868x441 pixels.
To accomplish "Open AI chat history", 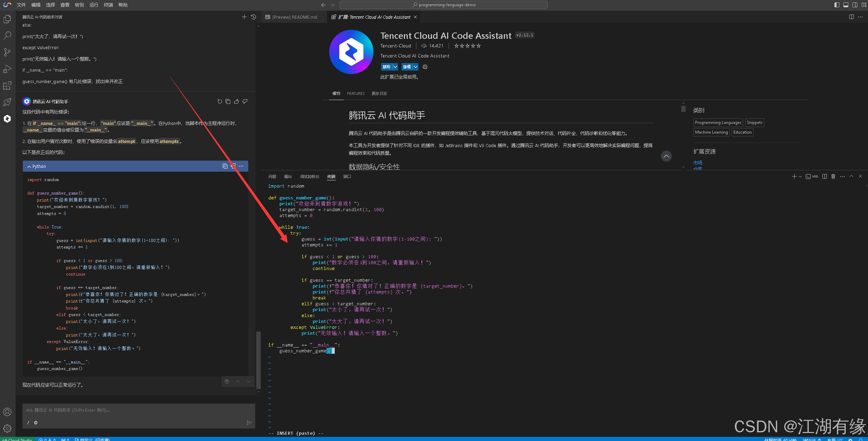I will pos(253,17).
